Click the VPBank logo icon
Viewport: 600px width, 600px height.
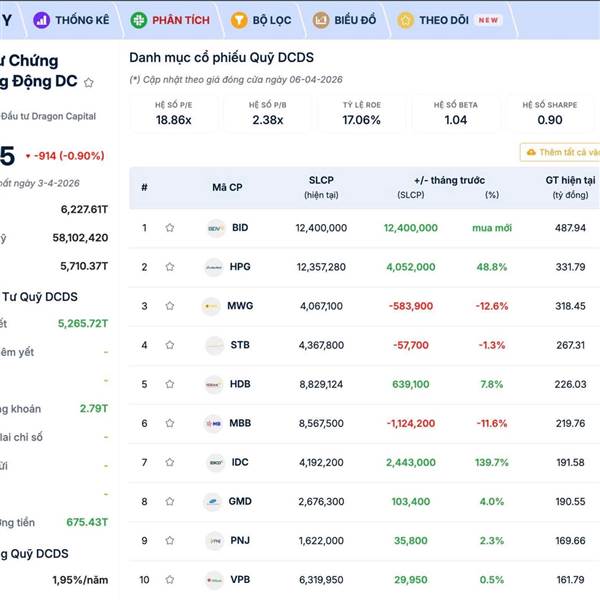(213, 580)
